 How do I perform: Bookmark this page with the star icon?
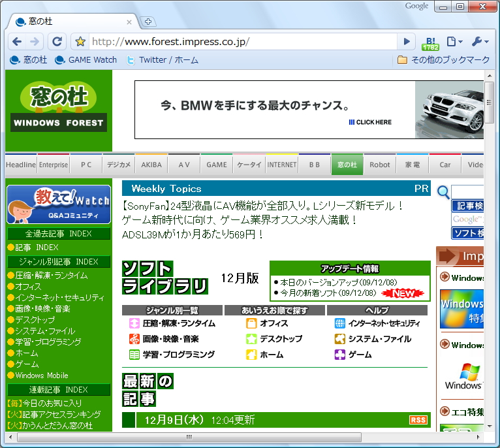click(80, 42)
